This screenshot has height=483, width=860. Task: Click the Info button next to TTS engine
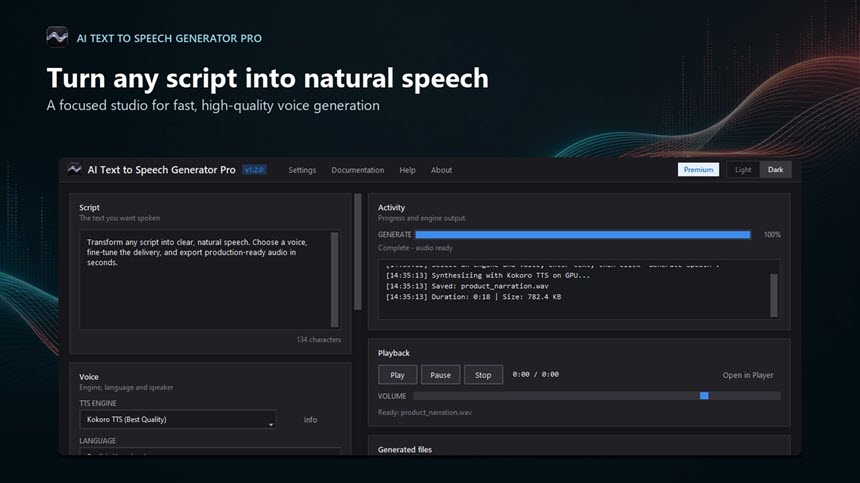pos(310,419)
